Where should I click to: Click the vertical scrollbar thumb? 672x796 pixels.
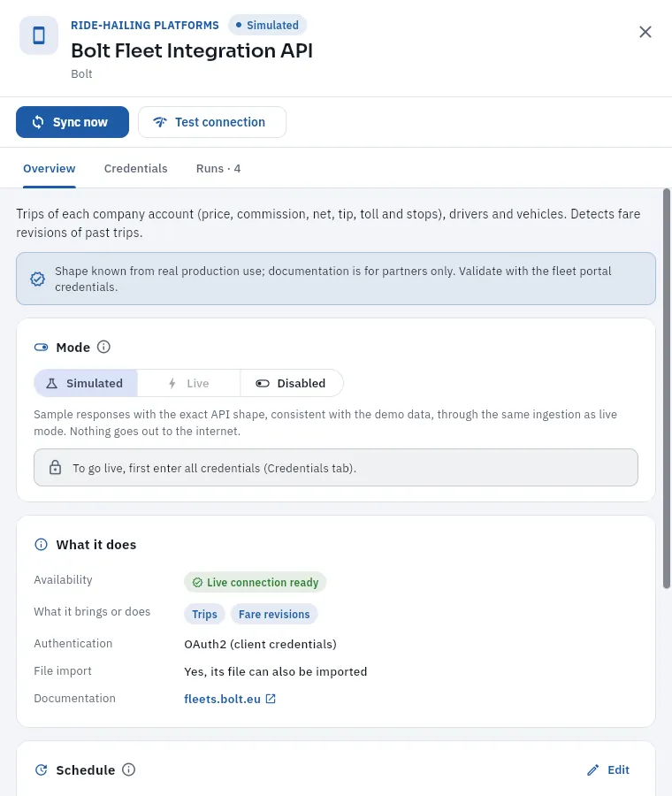(667, 389)
